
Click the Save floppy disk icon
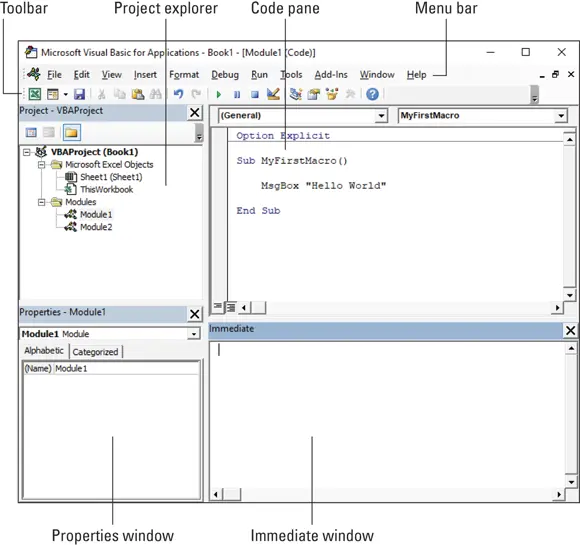(x=79, y=94)
